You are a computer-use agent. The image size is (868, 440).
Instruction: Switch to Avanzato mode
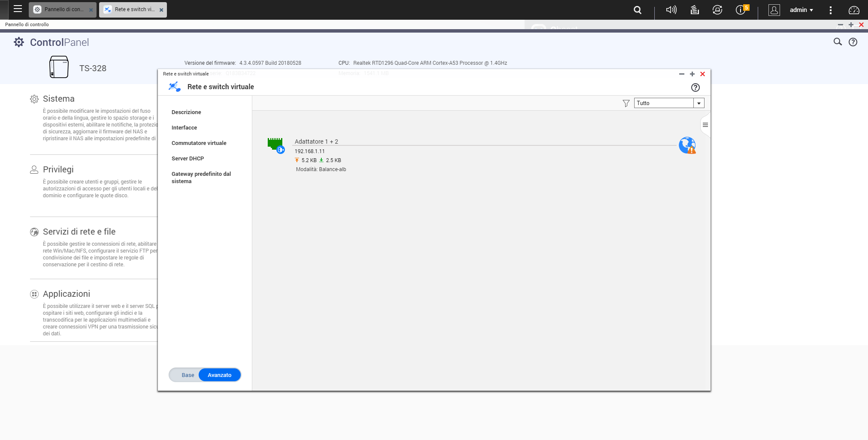pos(219,375)
